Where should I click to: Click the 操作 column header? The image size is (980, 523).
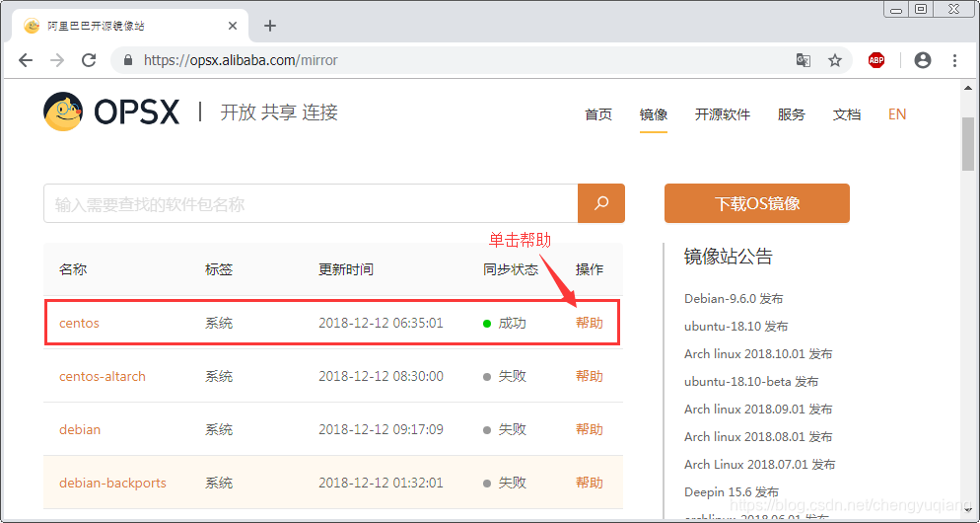[x=590, y=269]
